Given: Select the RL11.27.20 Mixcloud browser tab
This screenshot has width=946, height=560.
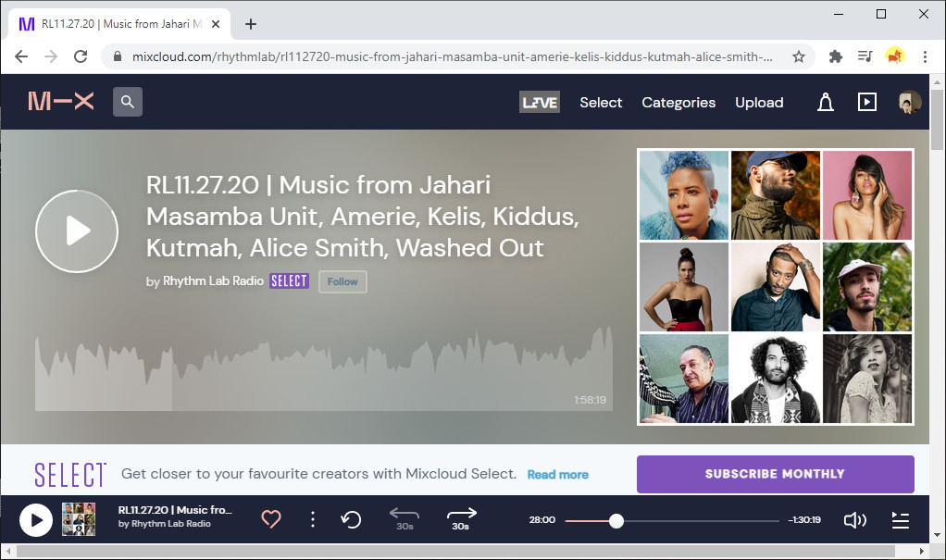Looking at the screenshot, I should click(119, 24).
